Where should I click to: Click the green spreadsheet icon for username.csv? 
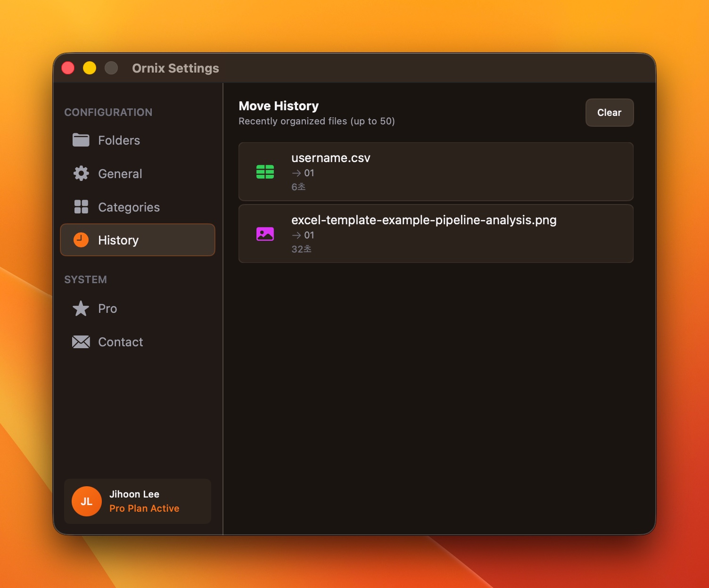pos(265,172)
